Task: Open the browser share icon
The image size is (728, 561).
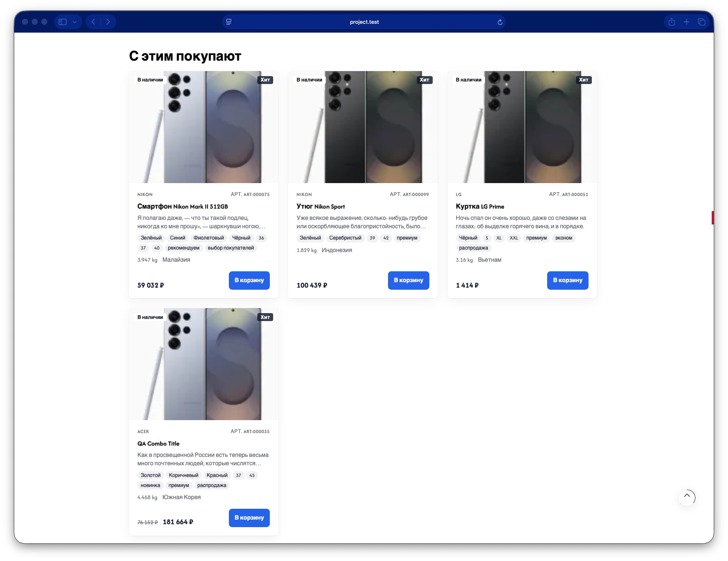Action: [x=672, y=22]
